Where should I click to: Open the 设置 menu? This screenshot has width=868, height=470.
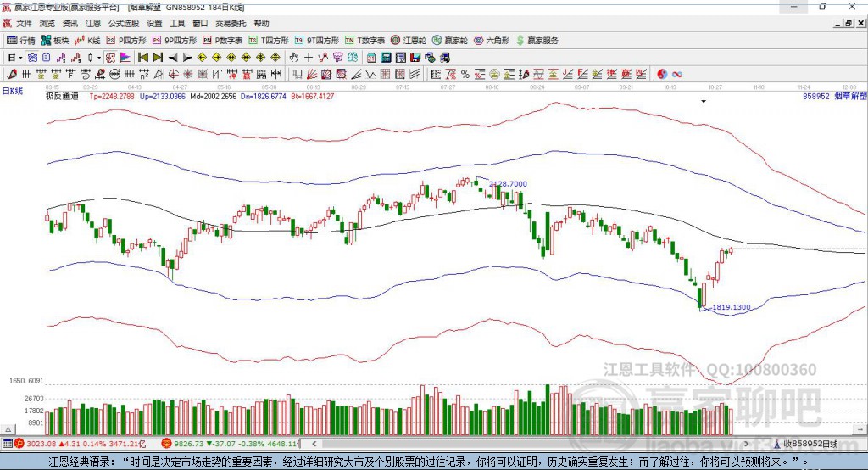tap(154, 23)
